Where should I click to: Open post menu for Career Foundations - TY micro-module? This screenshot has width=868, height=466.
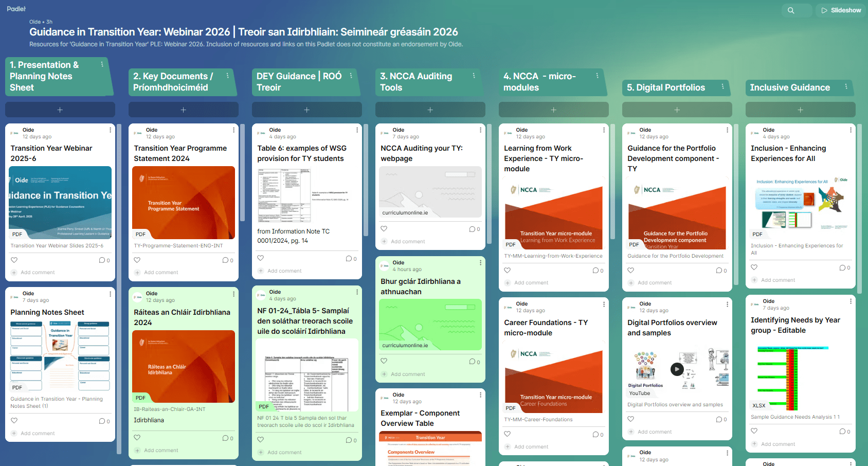(604, 304)
